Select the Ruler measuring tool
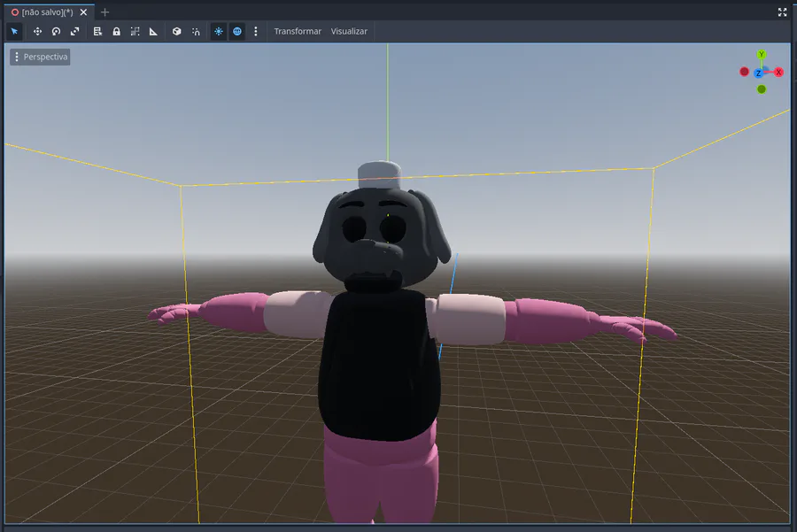The height and width of the screenshot is (532, 797). [153, 32]
